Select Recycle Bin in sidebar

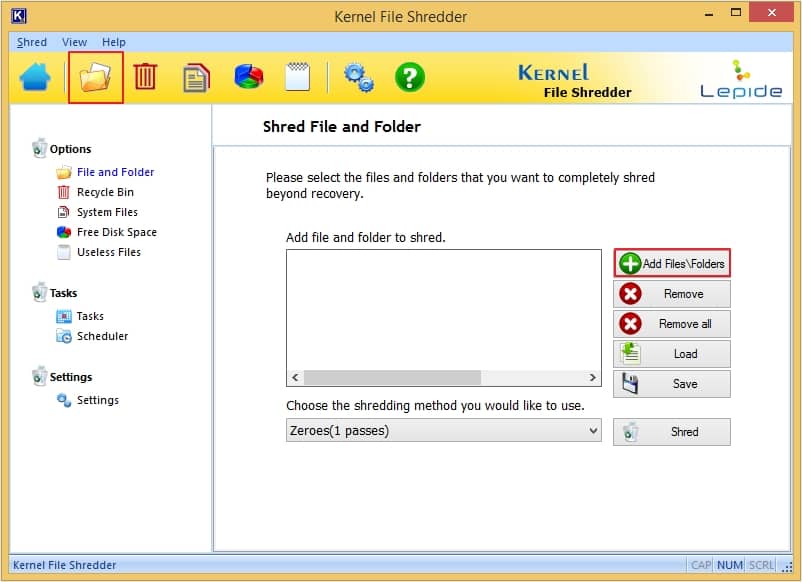click(105, 192)
